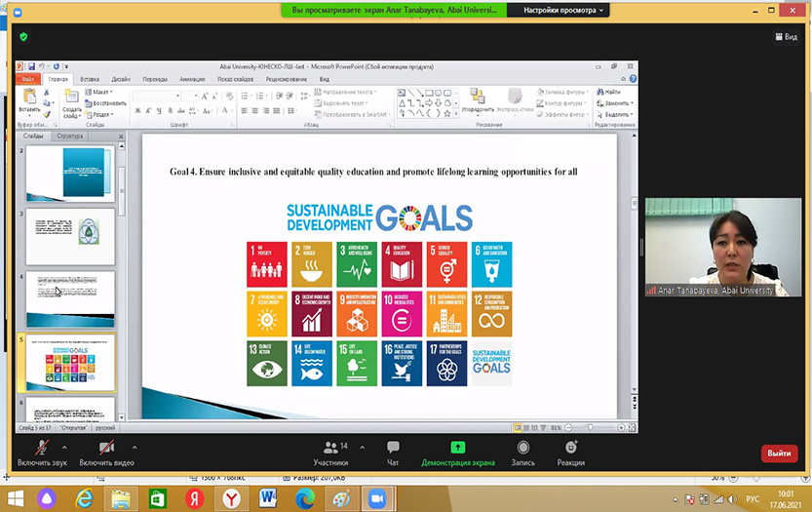
Task: Open Реакции reactions menu
Action: (570, 453)
